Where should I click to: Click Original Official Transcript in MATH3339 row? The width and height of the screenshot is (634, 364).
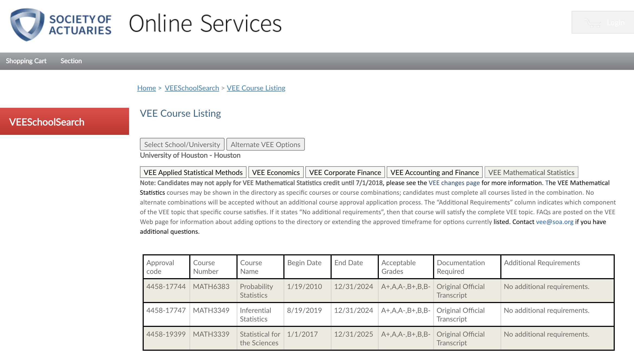pyautogui.click(x=460, y=339)
